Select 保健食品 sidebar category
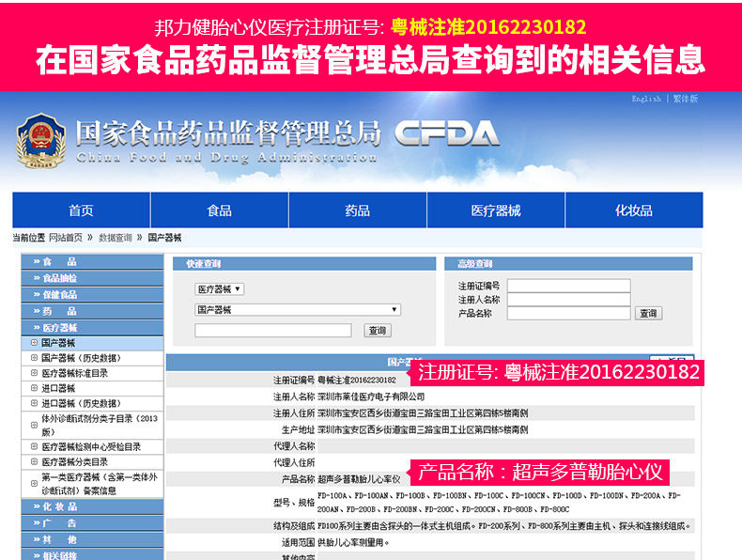The image size is (742, 560). (x=92, y=294)
